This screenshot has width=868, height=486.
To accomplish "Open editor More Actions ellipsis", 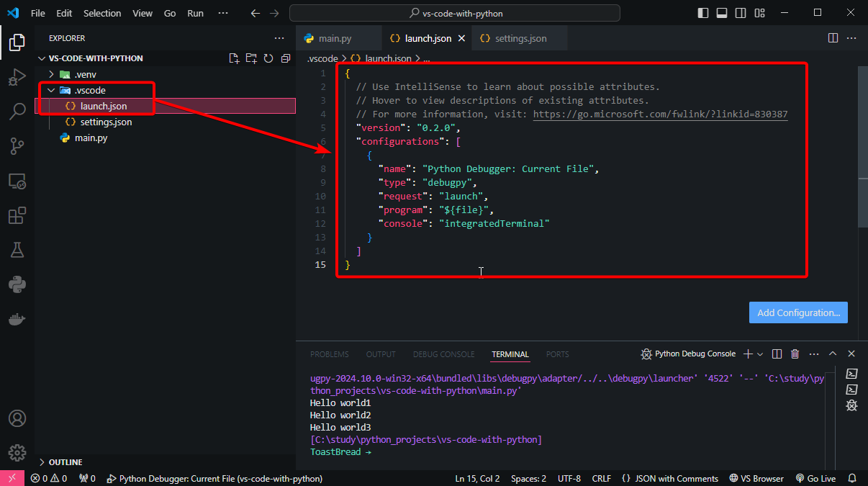I will pos(851,38).
